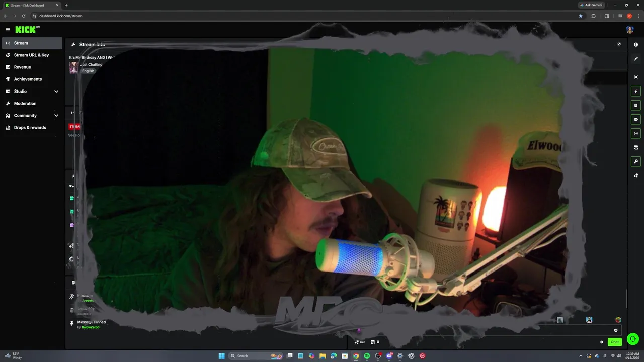644x362 pixels.
Task: Click the Ask Gemini button
Action: pyautogui.click(x=591, y=5)
